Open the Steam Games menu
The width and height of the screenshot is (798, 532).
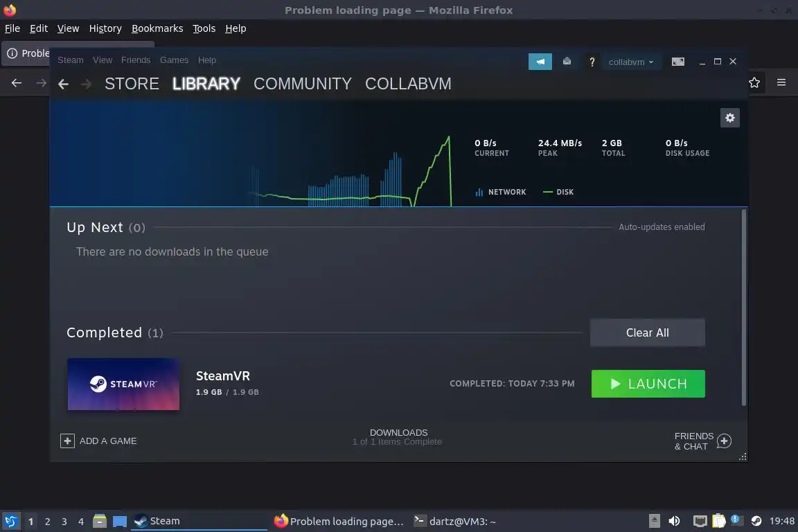click(174, 60)
